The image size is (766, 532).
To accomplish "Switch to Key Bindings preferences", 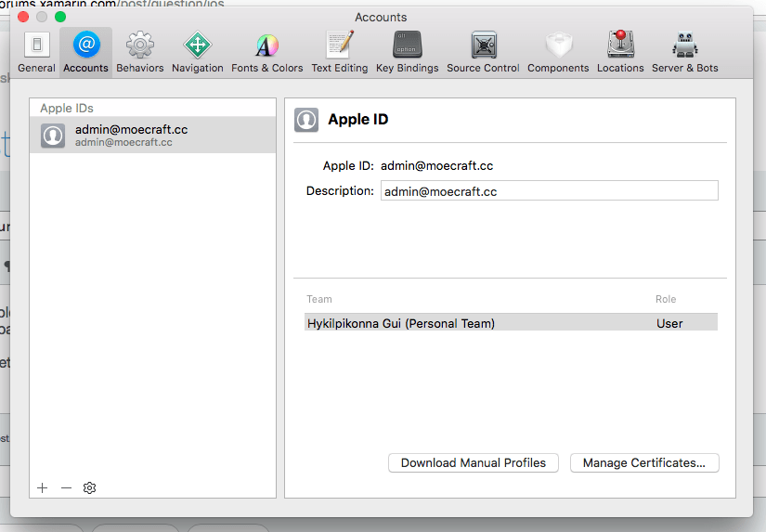I will tap(407, 52).
